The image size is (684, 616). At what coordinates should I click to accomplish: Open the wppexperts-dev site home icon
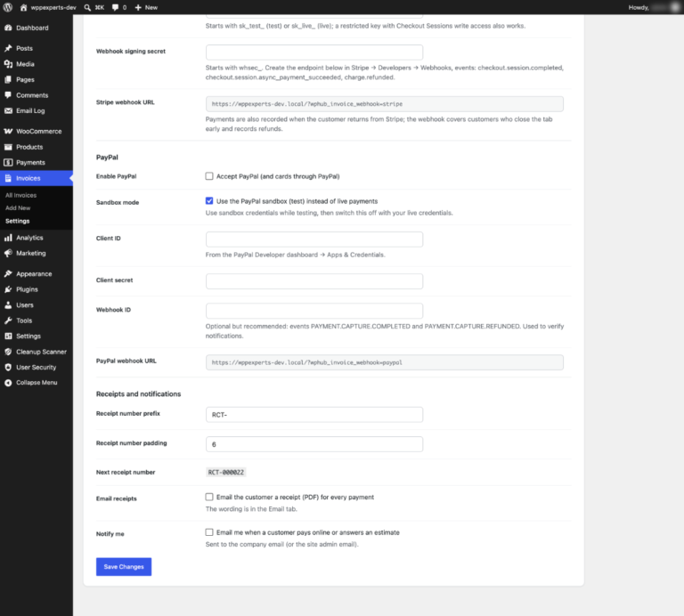tap(23, 7)
